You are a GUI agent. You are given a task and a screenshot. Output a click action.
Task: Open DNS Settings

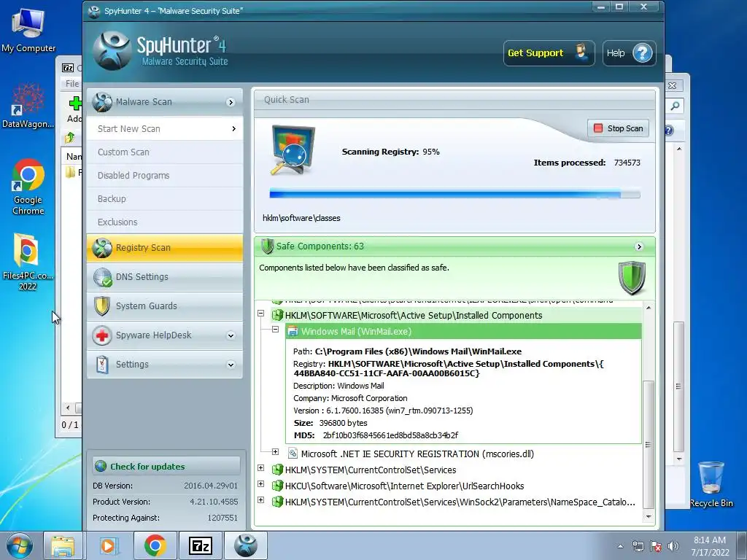coord(165,276)
